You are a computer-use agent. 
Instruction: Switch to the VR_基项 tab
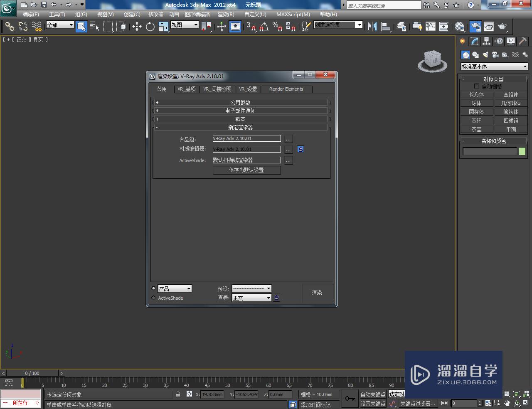[x=186, y=89]
